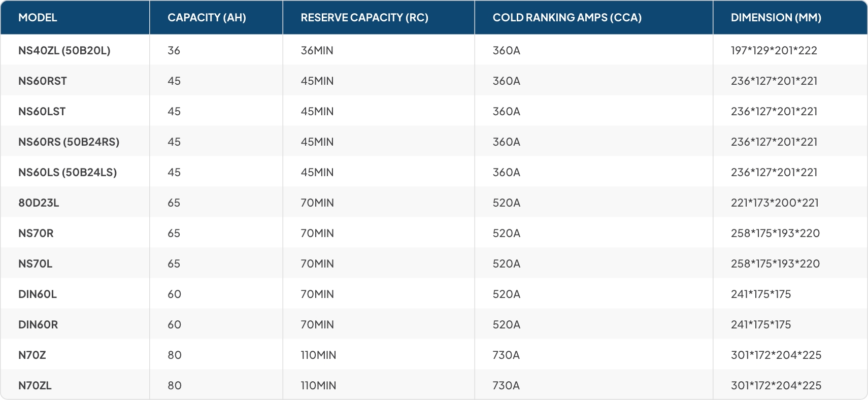Click the NS60RST model name
The image size is (868, 400).
[x=43, y=81]
